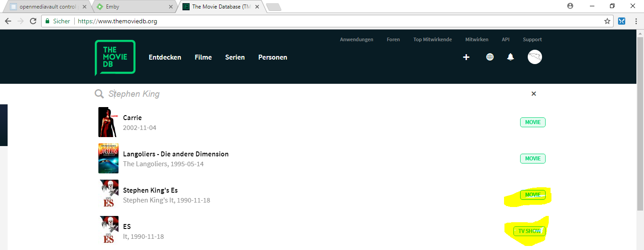
Task: Select Langoliers - Die andere Dimension result
Action: [x=176, y=154]
